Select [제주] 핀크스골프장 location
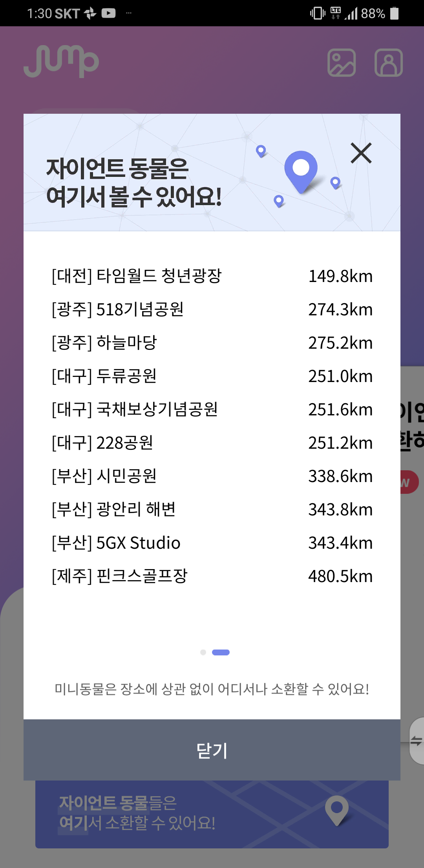Image resolution: width=424 pixels, height=868 pixels. (x=119, y=576)
